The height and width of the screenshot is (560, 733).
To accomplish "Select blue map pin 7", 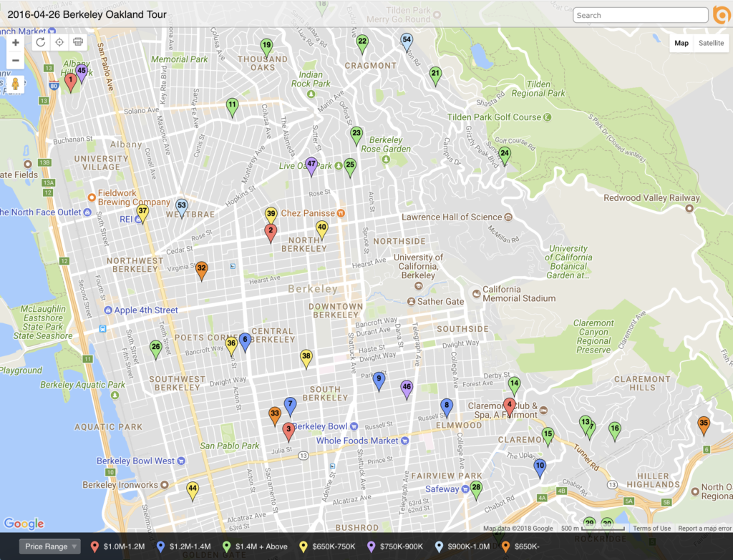I will pyautogui.click(x=291, y=406).
